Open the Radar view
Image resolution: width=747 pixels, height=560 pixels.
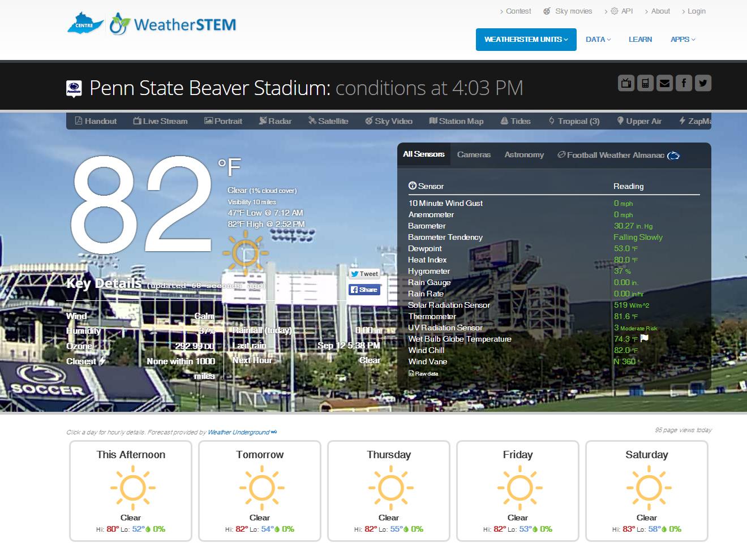(x=275, y=121)
